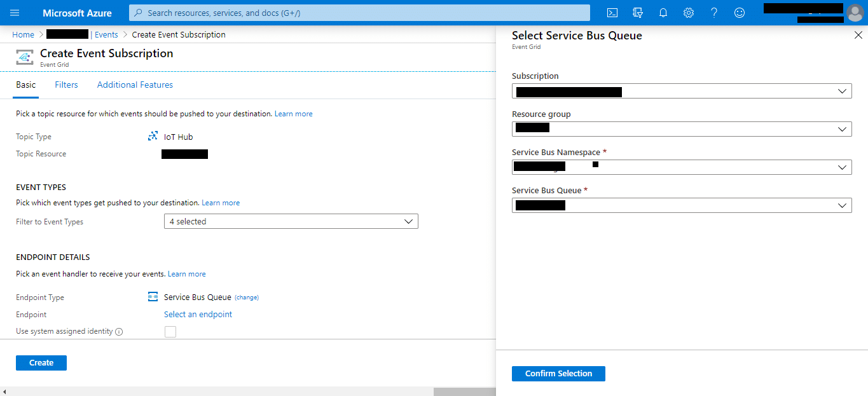This screenshot has width=868, height=396.
Task: Open the Subscription dropdown
Action: pos(681,92)
